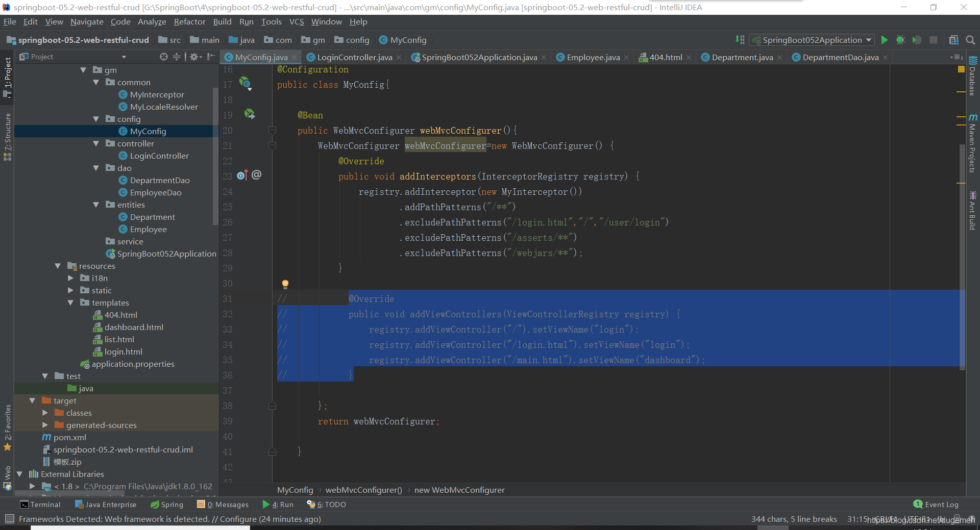Open the run configuration dropdown
The image size is (980, 530).
tap(812, 40)
